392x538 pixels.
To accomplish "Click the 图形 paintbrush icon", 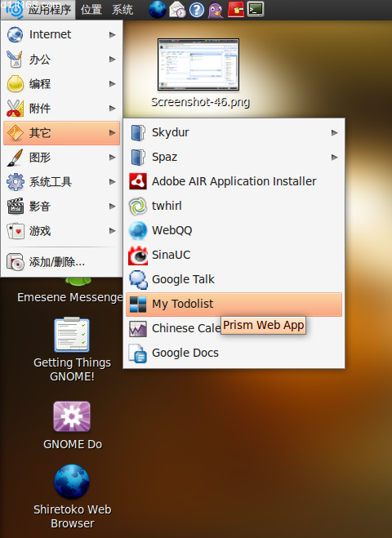I will (x=15, y=158).
